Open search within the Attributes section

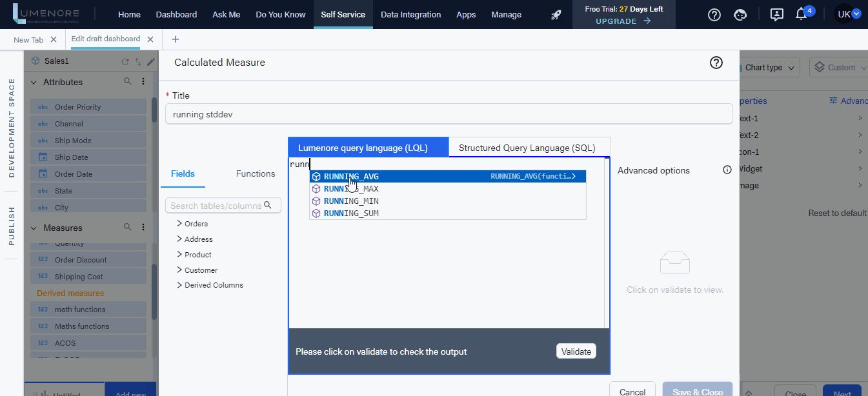tap(128, 82)
